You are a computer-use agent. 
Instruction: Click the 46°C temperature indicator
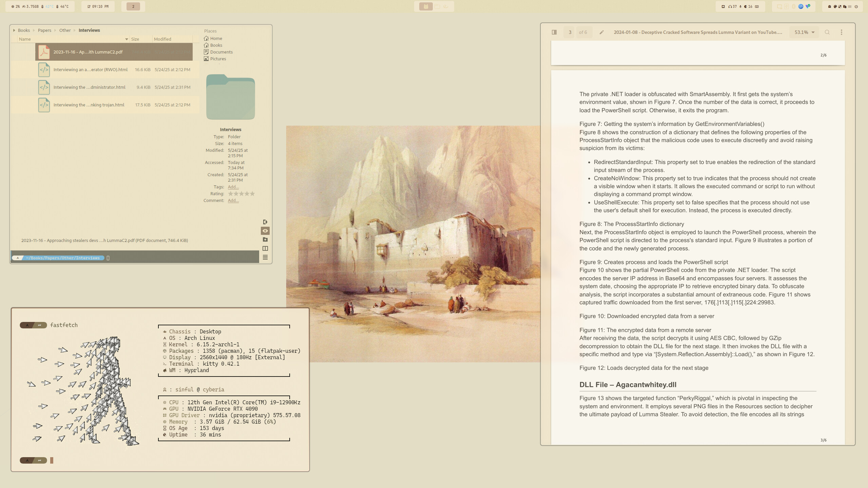[x=62, y=6]
